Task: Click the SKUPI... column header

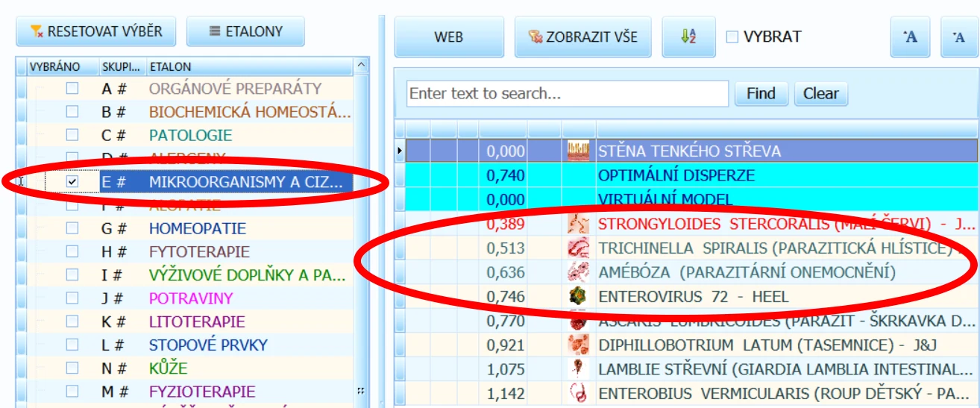Action: [x=123, y=66]
